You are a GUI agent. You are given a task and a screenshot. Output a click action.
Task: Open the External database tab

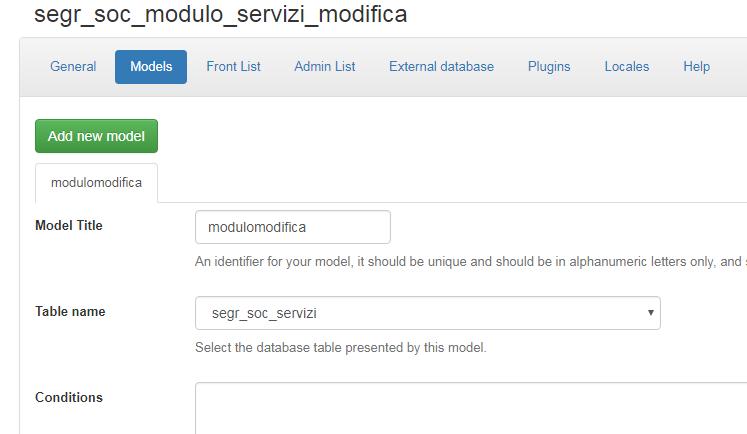441,67
